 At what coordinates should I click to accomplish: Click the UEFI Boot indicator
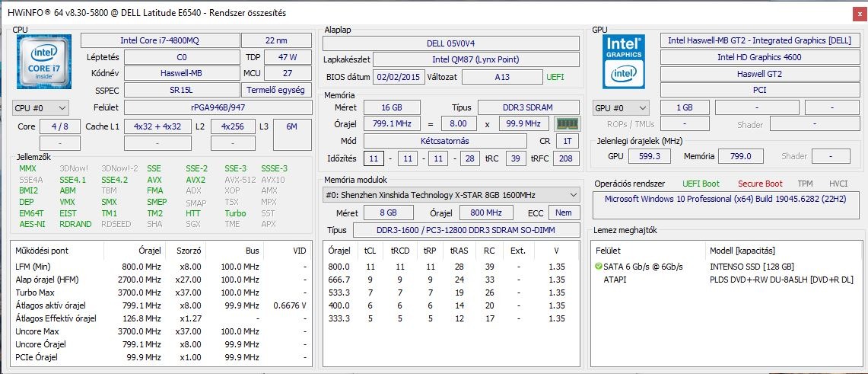701,184
